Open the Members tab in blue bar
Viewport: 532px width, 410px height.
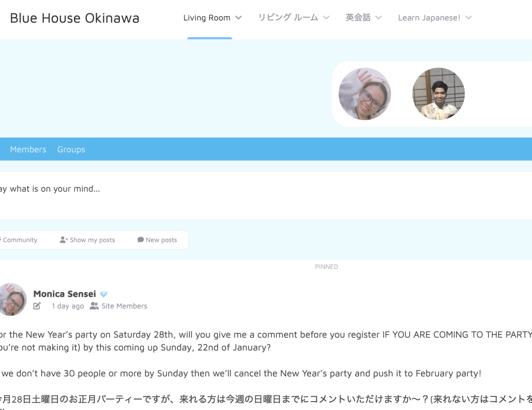tap(28, 149)
